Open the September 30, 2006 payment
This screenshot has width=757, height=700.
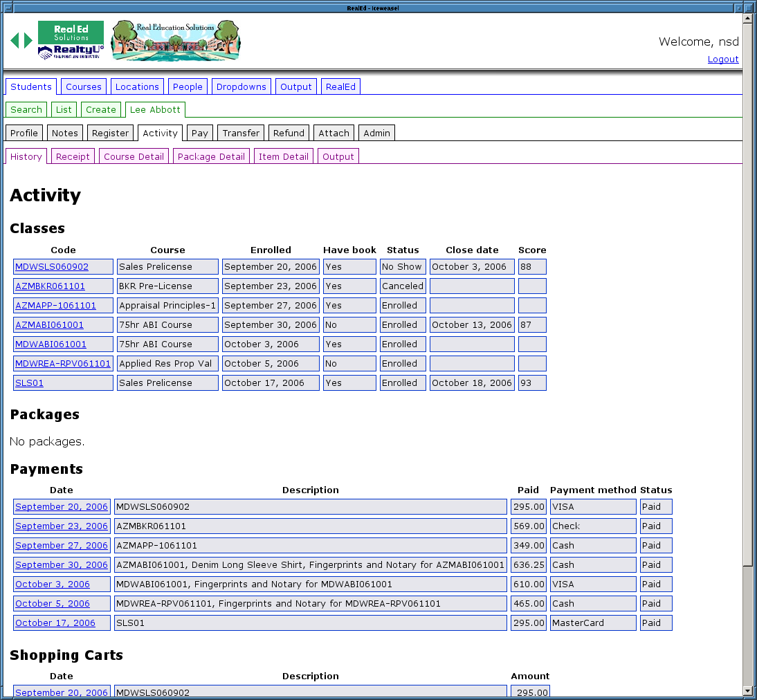click(x=62, y=565)
